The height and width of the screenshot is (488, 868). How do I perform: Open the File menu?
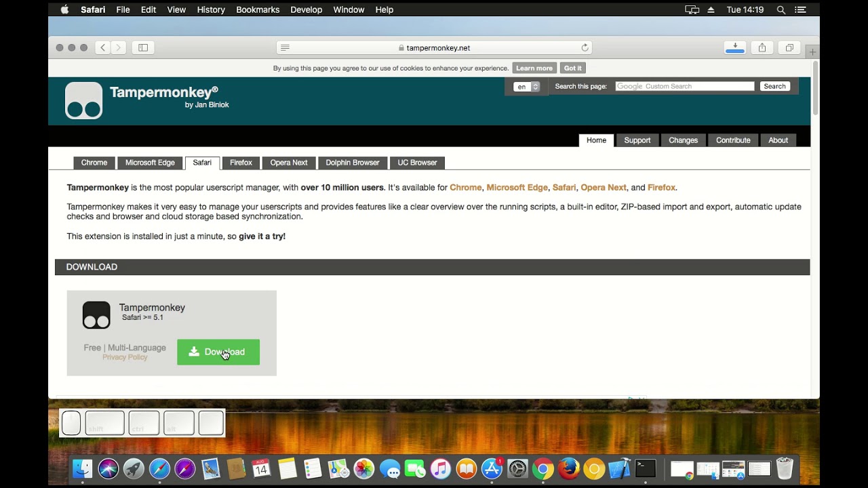[x=123, y=9]
